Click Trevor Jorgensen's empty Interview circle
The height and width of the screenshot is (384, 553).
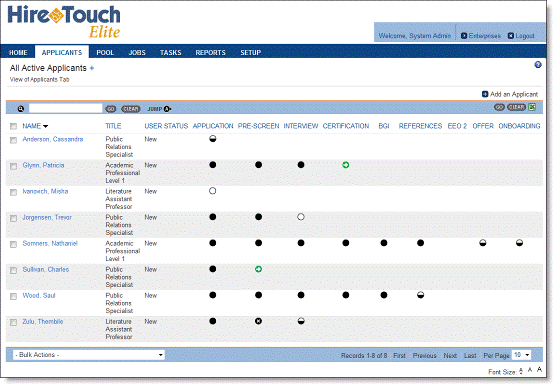pos(300,217)
